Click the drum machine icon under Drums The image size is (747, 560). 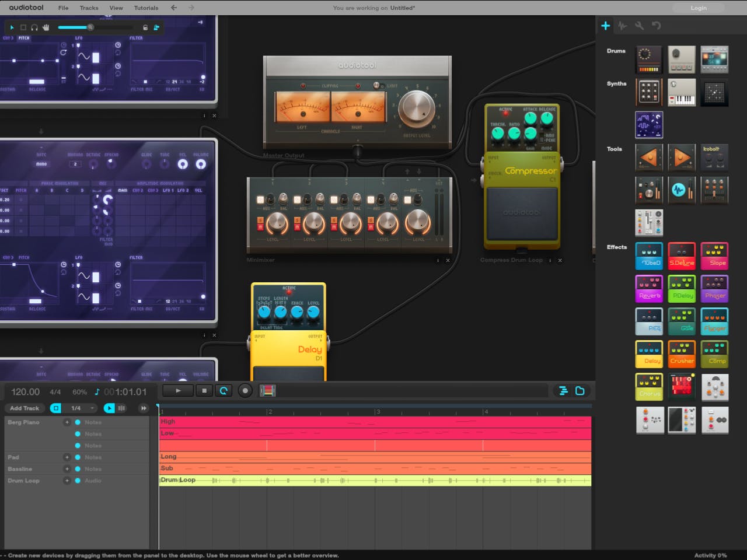pyautogui.click(x=649, y=60)
